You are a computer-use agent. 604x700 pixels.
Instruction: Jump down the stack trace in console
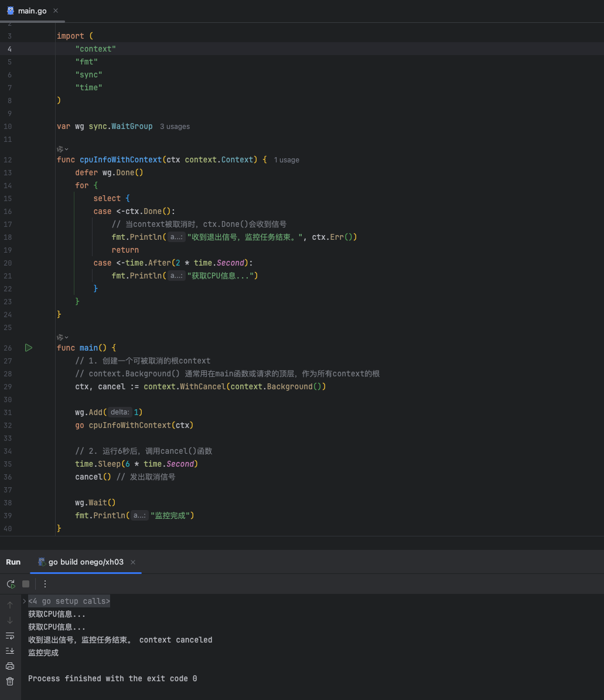click(x=10, y=620)
